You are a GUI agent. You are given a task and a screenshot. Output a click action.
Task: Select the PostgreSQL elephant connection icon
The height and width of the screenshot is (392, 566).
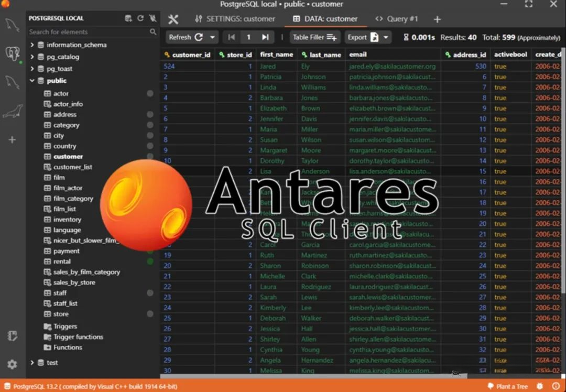[12, 54]
